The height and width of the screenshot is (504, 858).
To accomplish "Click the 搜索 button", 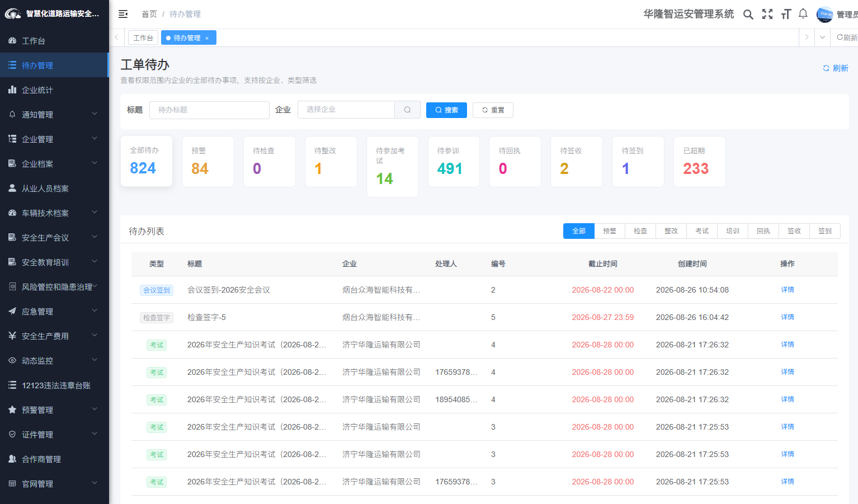I will point(447,110).
